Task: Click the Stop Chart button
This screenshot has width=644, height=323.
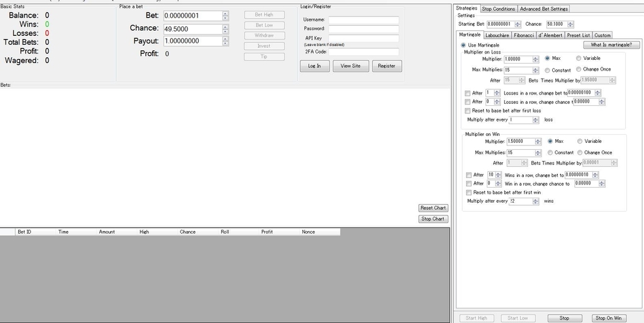Action: 433,219
